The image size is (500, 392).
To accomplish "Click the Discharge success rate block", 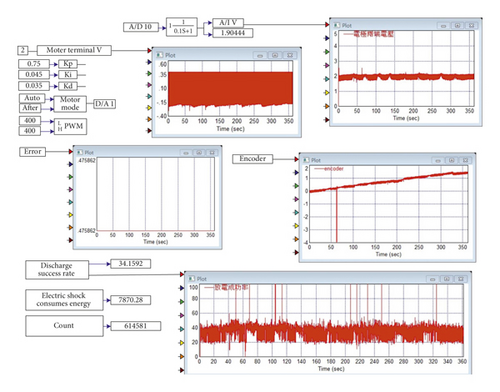I will pyautogui.click(x=57, y=270).
